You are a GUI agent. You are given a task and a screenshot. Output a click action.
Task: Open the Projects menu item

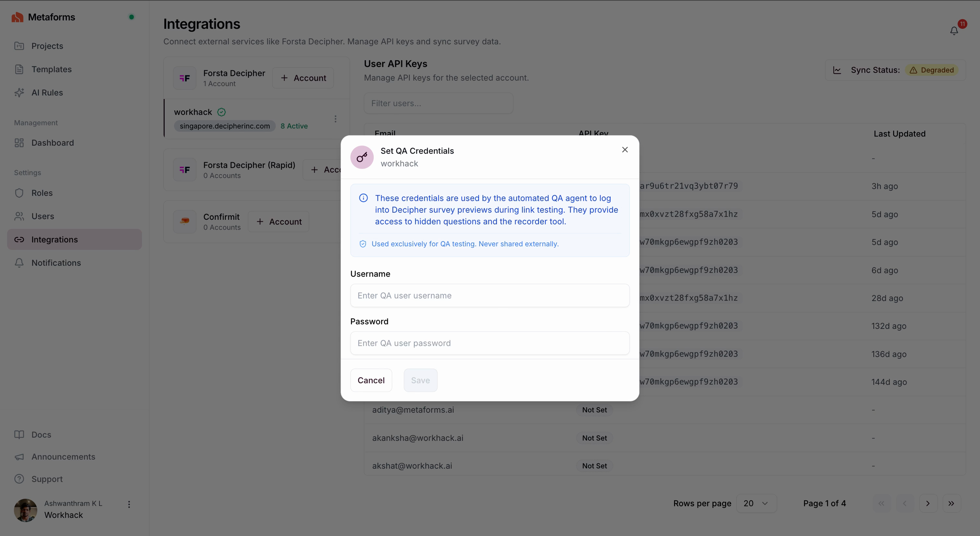pos(47,46)
